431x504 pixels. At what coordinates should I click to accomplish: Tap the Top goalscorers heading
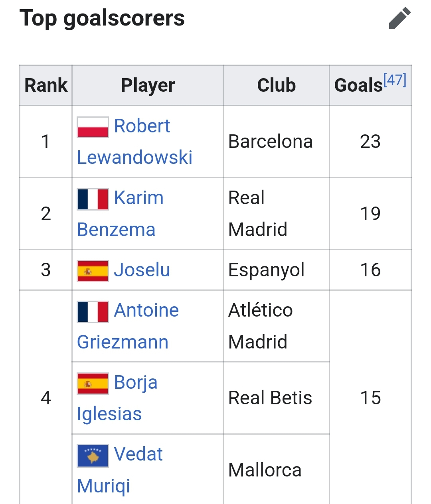coord(102,18)
